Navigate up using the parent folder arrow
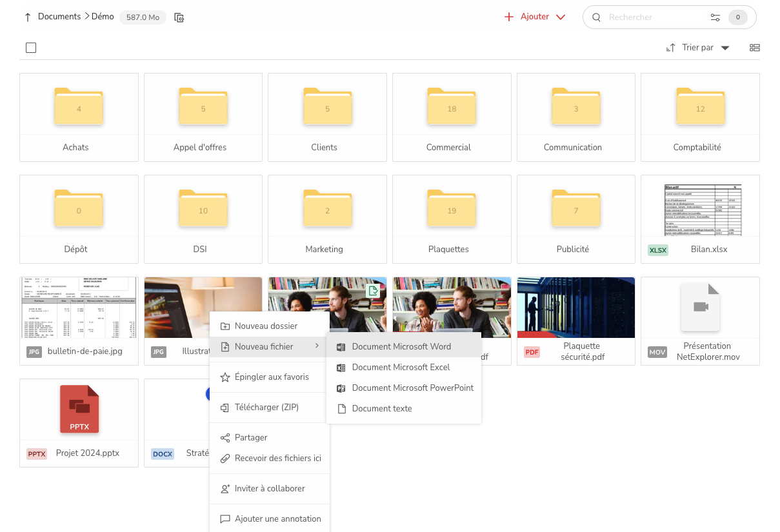 [x=26, y=16]
